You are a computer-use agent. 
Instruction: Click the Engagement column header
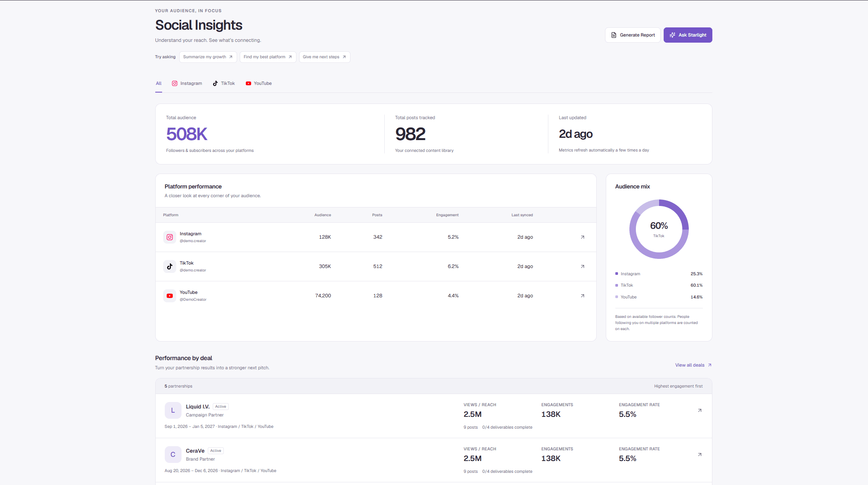coord(447,215)
